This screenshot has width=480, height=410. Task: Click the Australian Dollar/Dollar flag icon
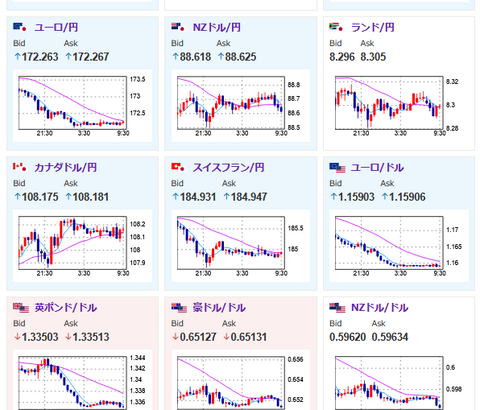click(x=179, y=308)
